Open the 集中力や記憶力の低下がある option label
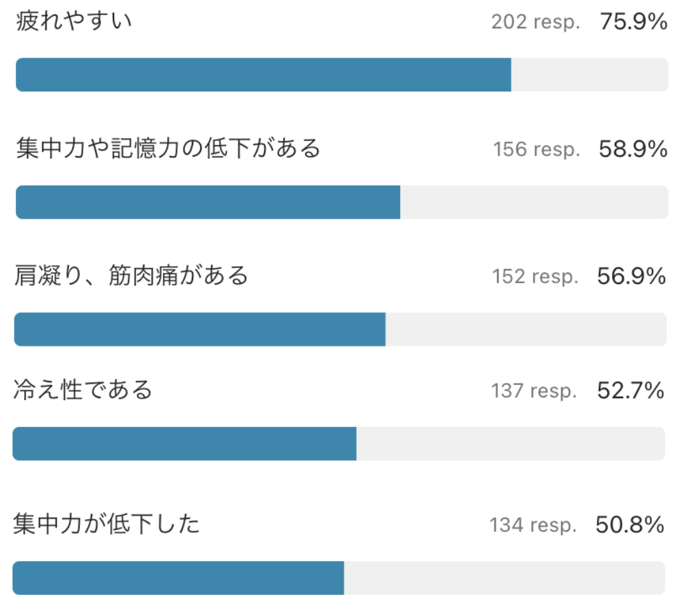Screen dimensions: 689x616 pos(168,148)
